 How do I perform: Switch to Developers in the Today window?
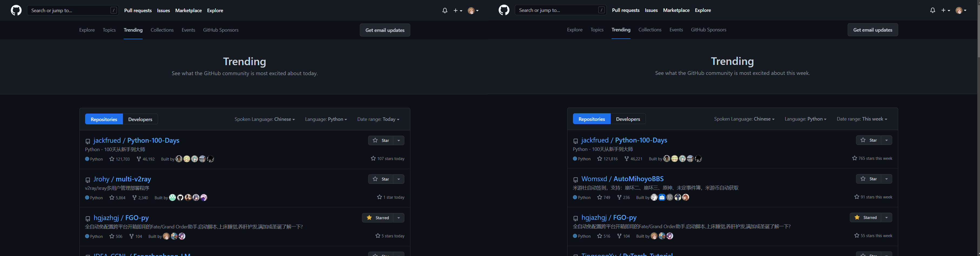tap(140, 119)
